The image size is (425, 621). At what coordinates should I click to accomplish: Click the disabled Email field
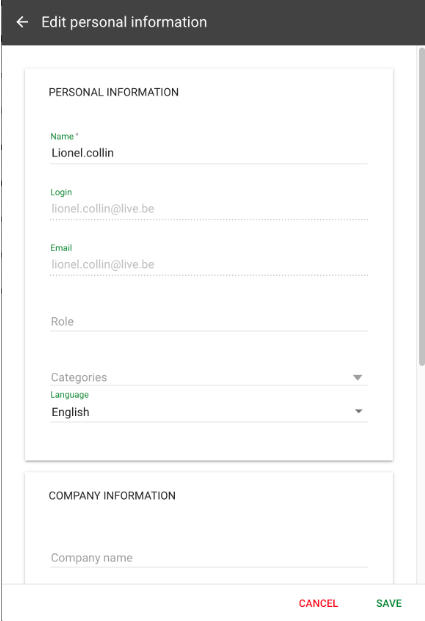209,265
